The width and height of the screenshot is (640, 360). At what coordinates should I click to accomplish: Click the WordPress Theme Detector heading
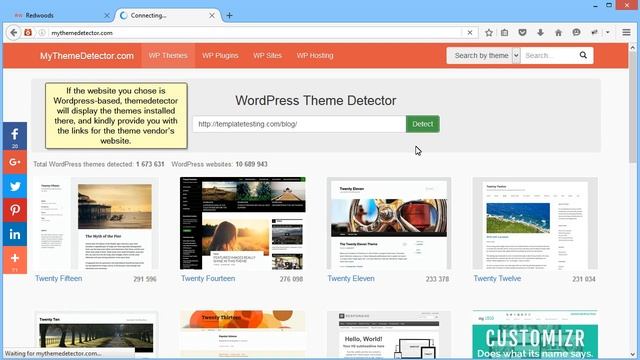(316, 100)
